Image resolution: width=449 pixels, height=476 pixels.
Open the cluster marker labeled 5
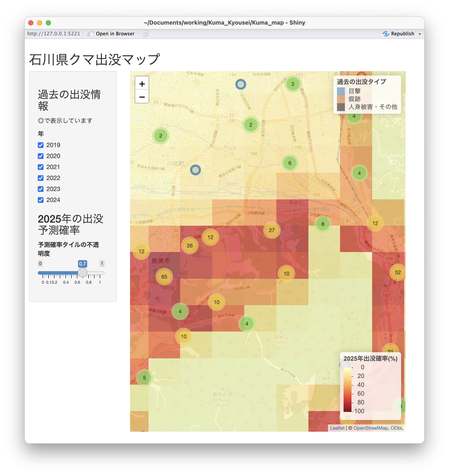[x=144, y=378]
